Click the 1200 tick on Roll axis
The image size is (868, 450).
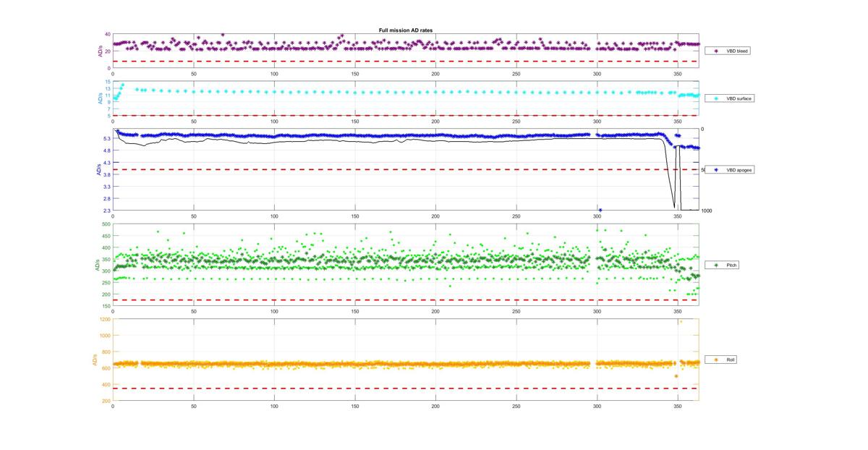(x=105, y=319)
